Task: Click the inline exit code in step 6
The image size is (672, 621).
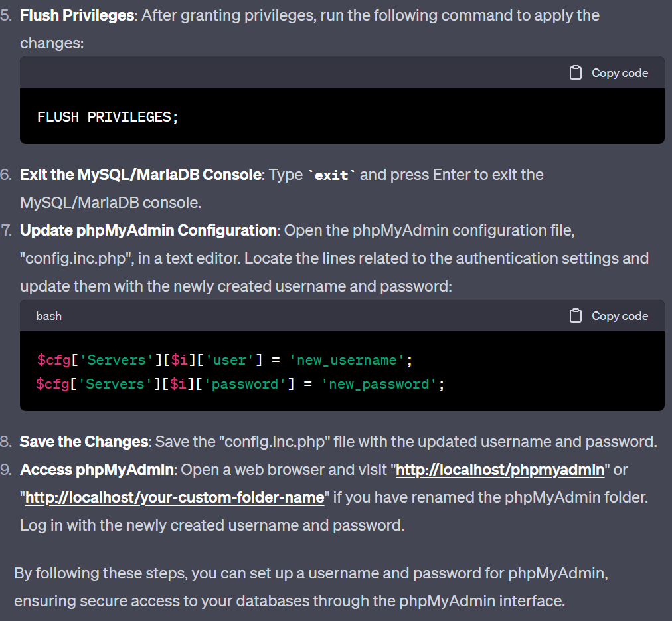Action: (x=331, y=175)
